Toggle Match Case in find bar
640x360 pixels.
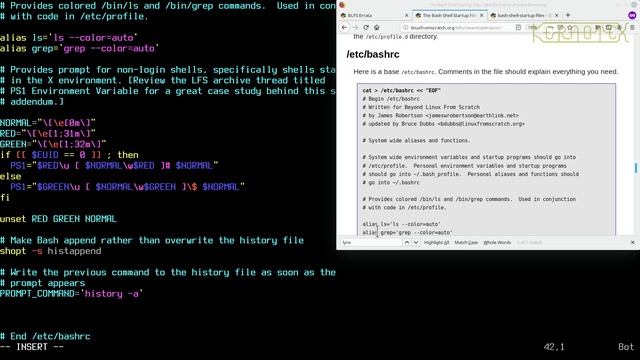point(466,242)
